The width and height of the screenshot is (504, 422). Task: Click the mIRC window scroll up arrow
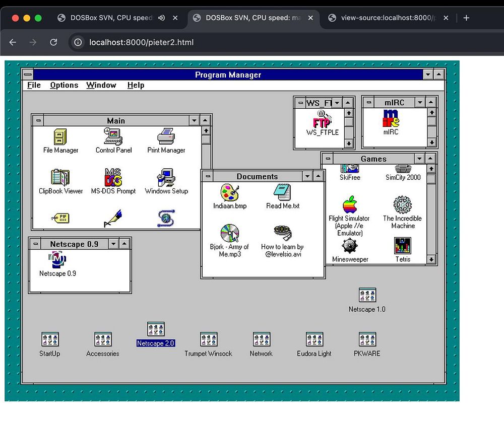click(x=432, y=112)
